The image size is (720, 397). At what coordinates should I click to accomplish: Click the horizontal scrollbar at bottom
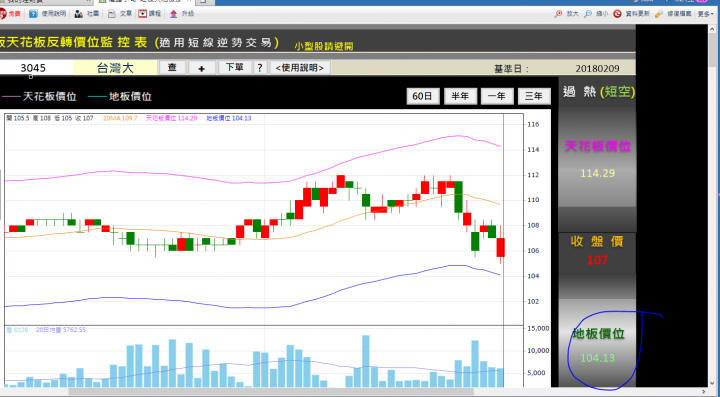[270, 391]
